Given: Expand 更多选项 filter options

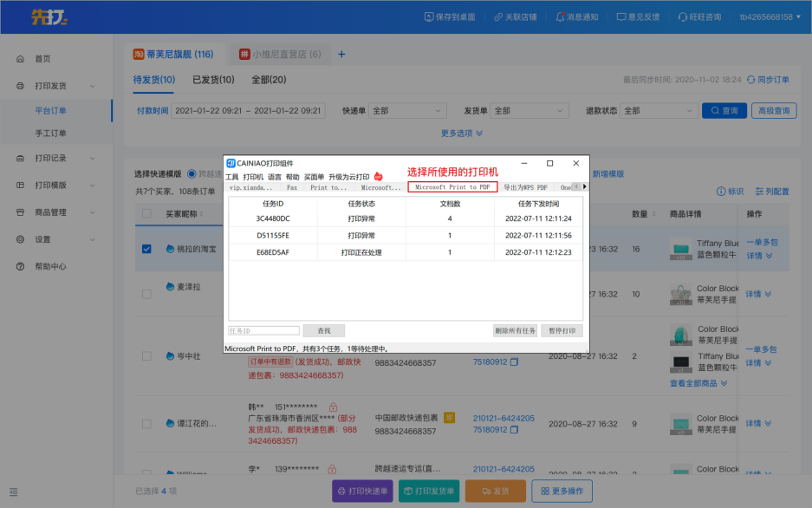Looking at the screenshot, I should pyautogui.click(x=462, y=134).
